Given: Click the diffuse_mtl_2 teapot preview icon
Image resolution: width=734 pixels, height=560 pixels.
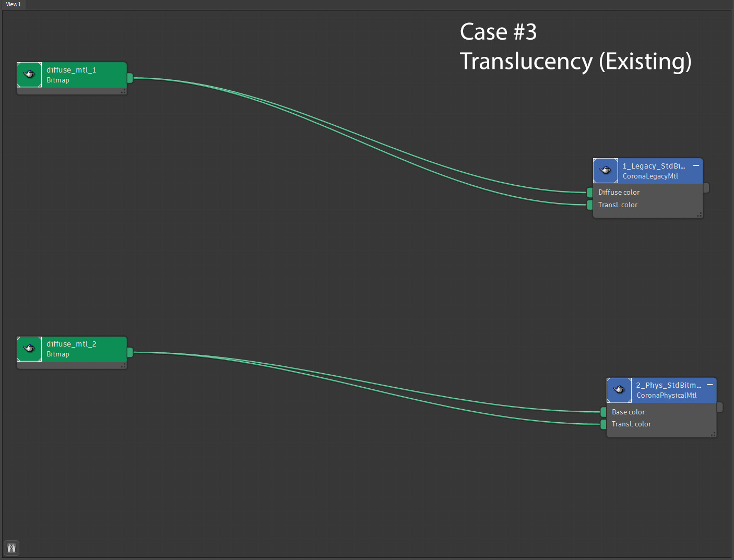Looking at the screenshot, I should (x=29, y=349).
